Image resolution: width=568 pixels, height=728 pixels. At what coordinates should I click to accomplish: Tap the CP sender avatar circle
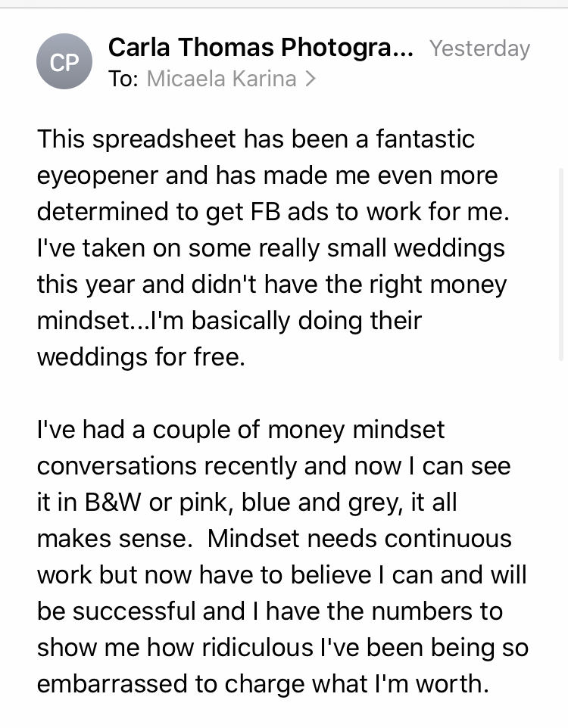pyautogui.click(x=64, y=61)
